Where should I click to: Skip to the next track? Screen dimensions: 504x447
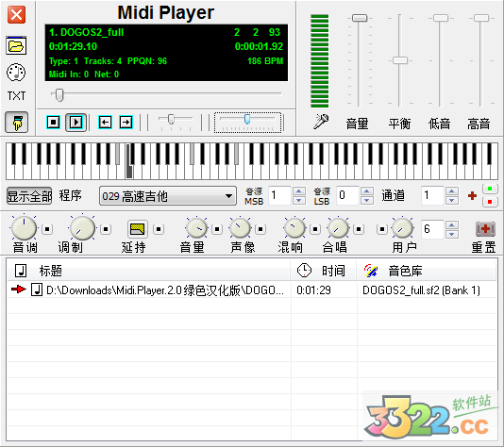coord(126,123)
